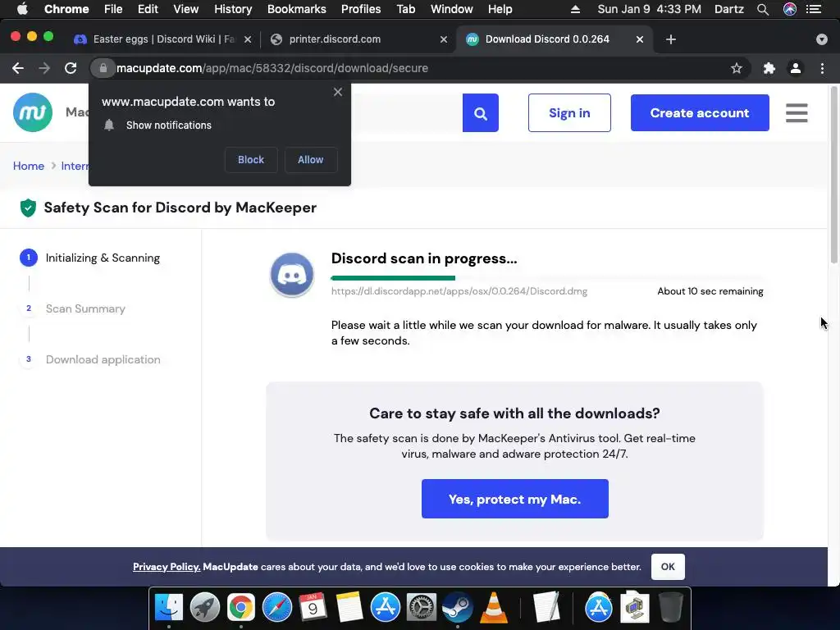Click the Sign in button
The image size is (840, 630).
click(x=569, y=113)
